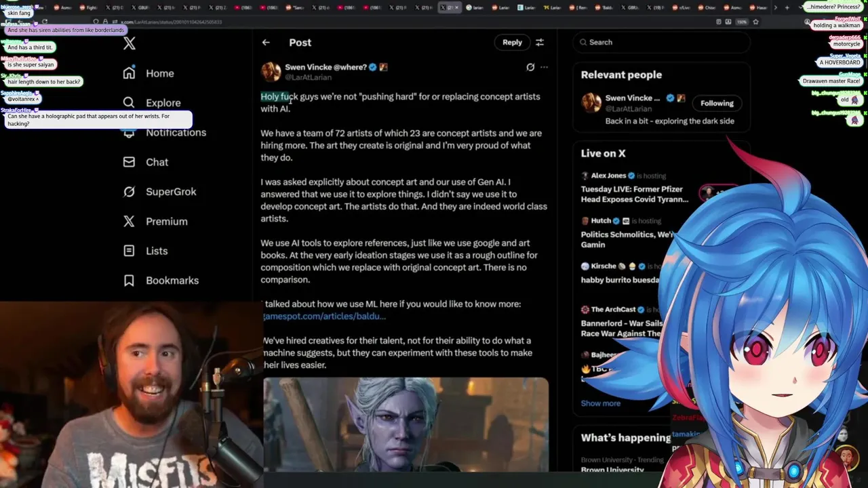Click Show more under Live on X
868x488 pixels.
600,403
